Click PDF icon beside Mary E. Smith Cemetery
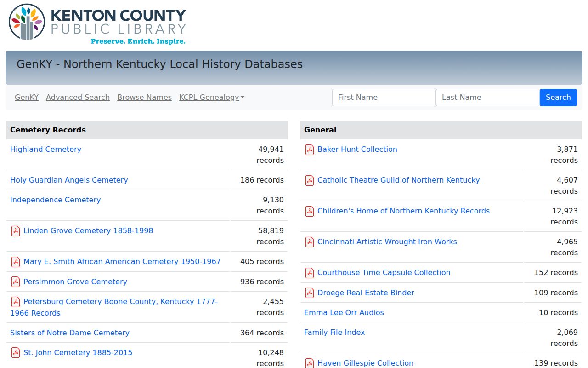The height and width of the screenshot is (368, 588). click(x=16, y=262)
